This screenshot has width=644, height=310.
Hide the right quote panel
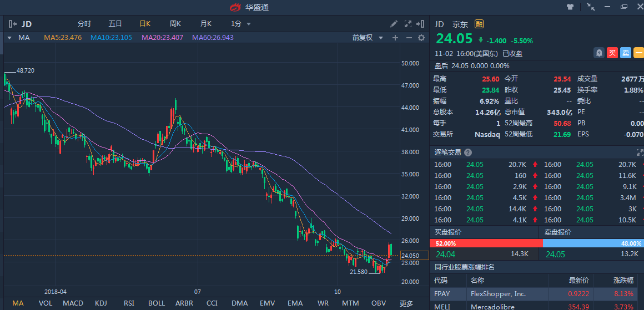point(420,24)
